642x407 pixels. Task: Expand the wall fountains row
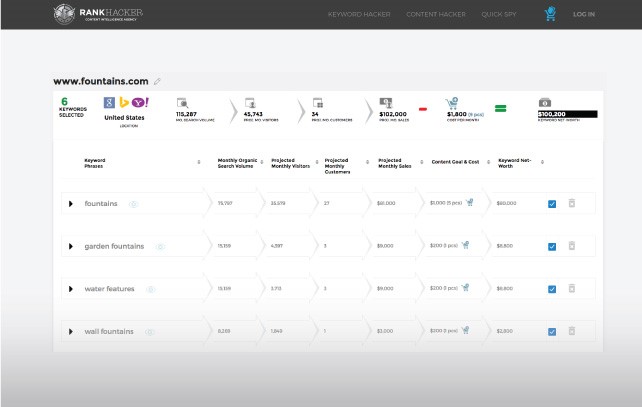coord(70,331)
